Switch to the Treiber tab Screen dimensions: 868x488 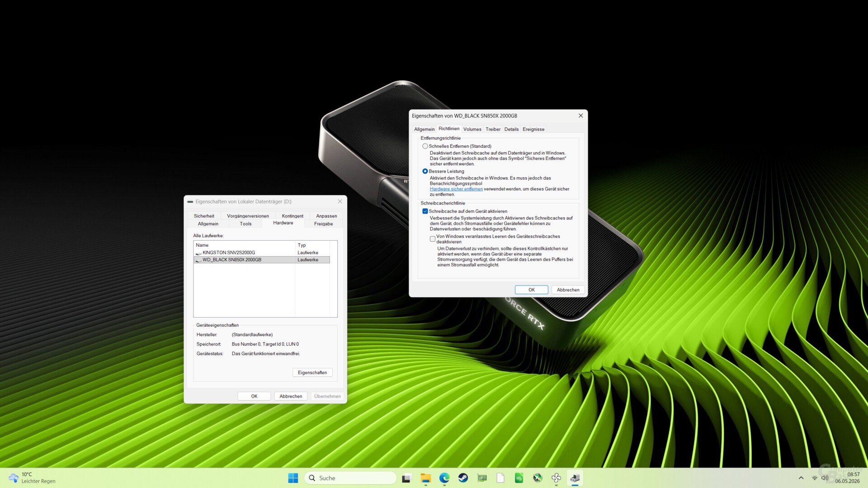493,129
